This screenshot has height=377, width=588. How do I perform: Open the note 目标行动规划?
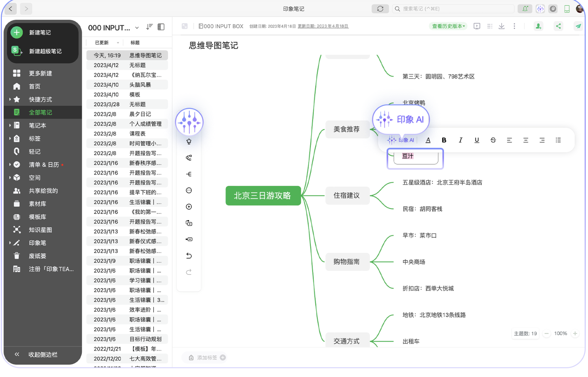point(127,339)
